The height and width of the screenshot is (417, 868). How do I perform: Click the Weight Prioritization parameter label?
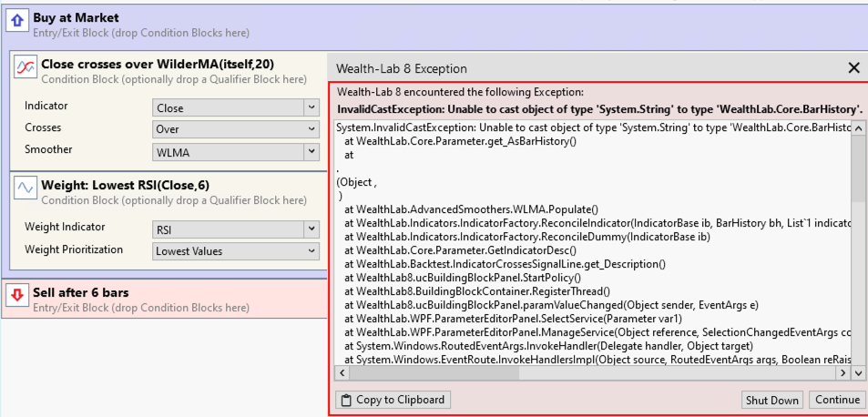point(74,249)
